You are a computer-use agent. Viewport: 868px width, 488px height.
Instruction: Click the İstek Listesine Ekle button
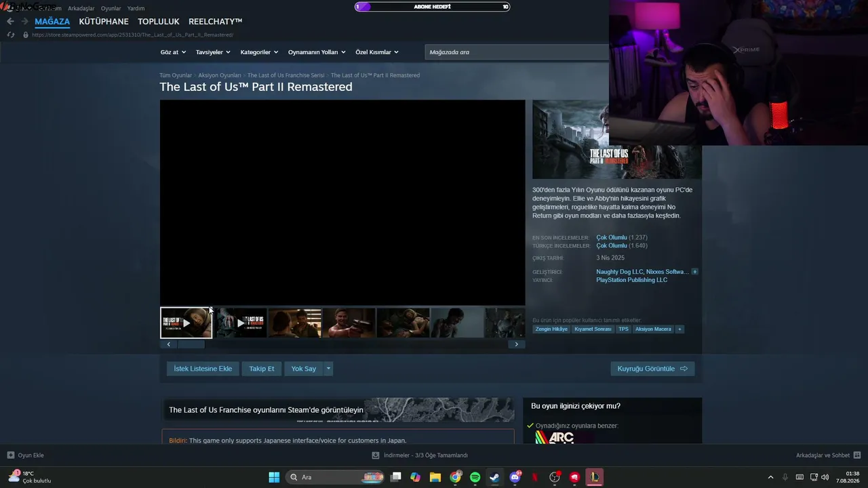coord(203,369)
